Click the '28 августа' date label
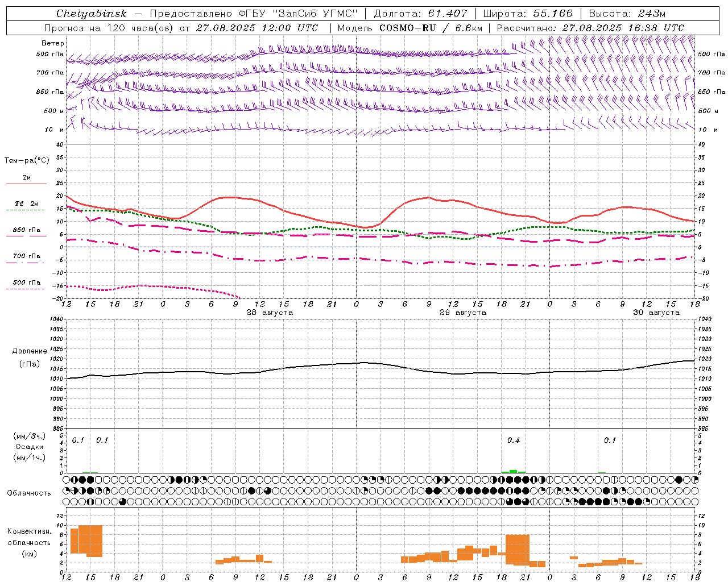728x582 pixels. point(269,313)
